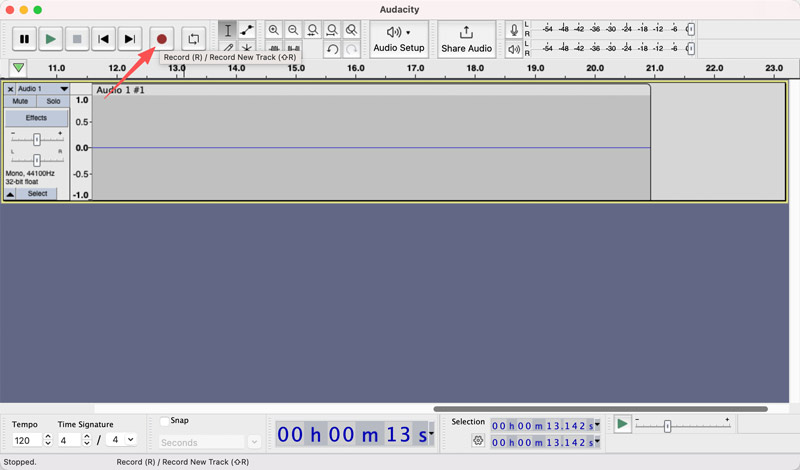Click the main time display digits
800x470 pixels.
pyautogui.click(x=352, y=434)
